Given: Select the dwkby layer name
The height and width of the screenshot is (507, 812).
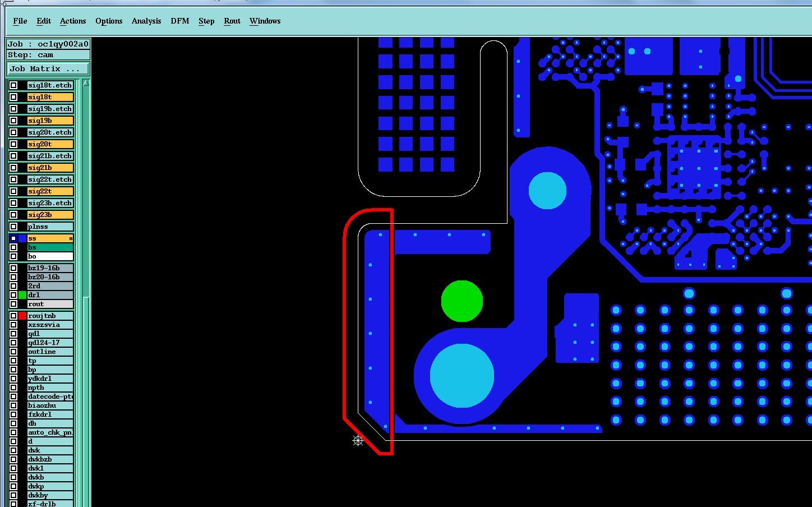Looking at the screenshot, I should pyautogui.click(x=50, y=495).
